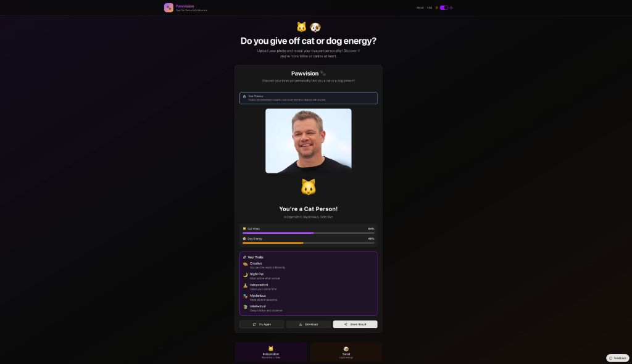Click the Cat Vibes purple progress bar
The image size is (632, 364).
coord(309,233)
